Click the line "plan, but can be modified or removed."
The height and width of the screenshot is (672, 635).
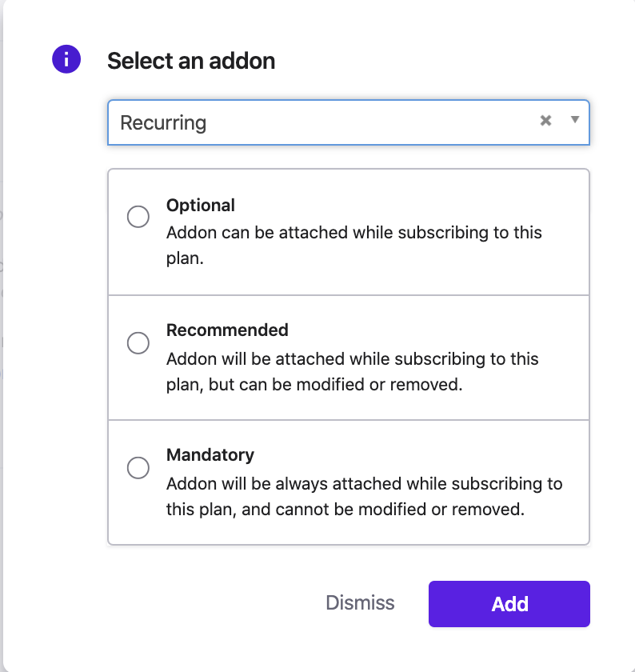314,385
